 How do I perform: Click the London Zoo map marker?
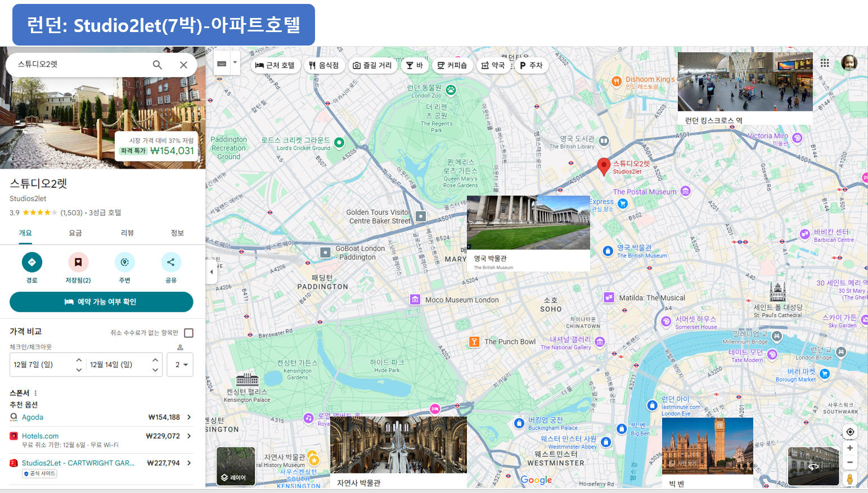click(451, 90)
